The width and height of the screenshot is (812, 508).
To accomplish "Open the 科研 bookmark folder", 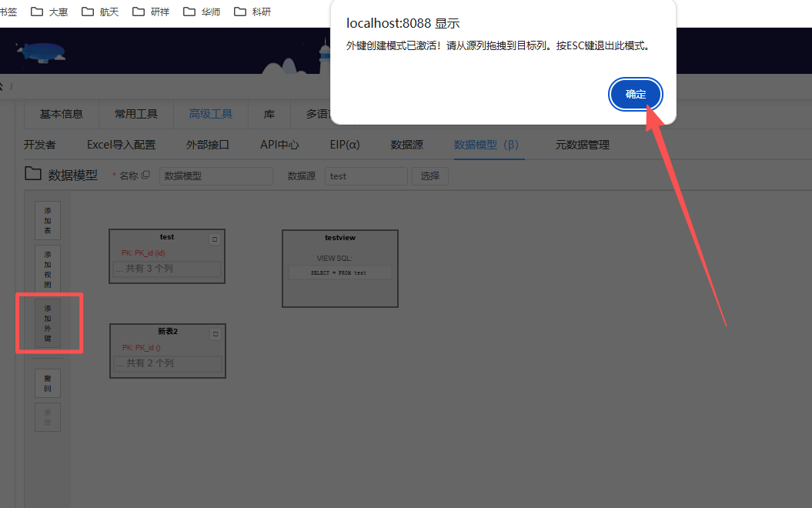I will [x=252, y=12].
